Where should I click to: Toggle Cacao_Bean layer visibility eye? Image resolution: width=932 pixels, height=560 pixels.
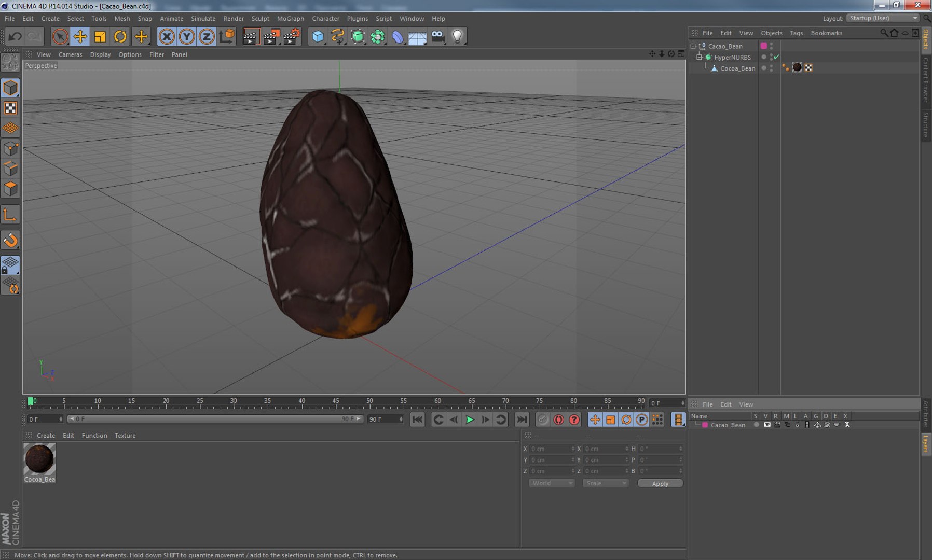(767, 425)
